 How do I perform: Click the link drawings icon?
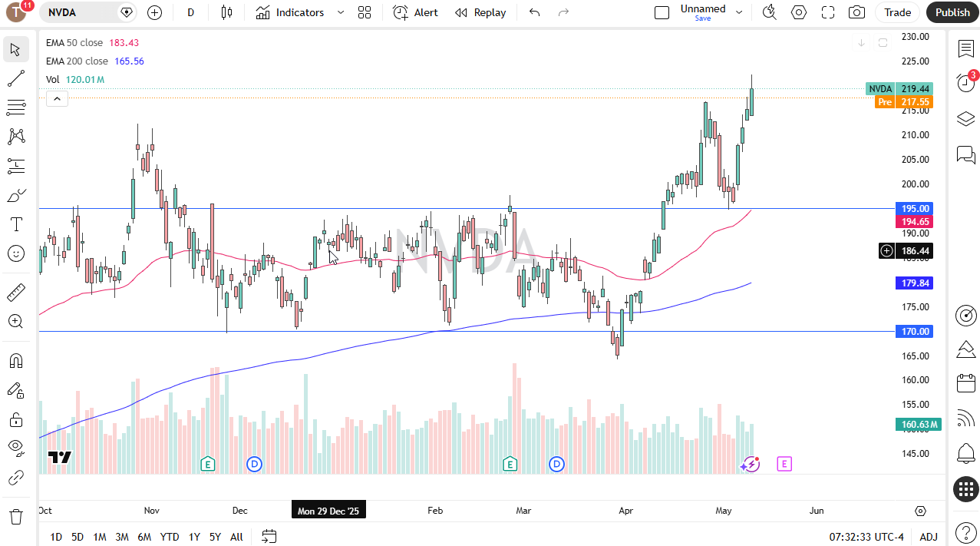[15, 478]
